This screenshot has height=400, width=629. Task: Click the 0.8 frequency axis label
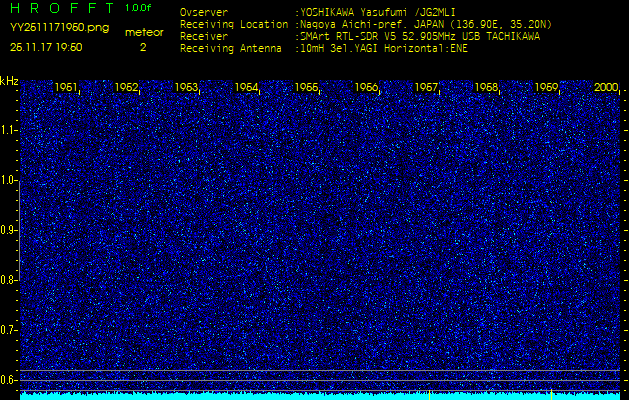tap(9, 280)
